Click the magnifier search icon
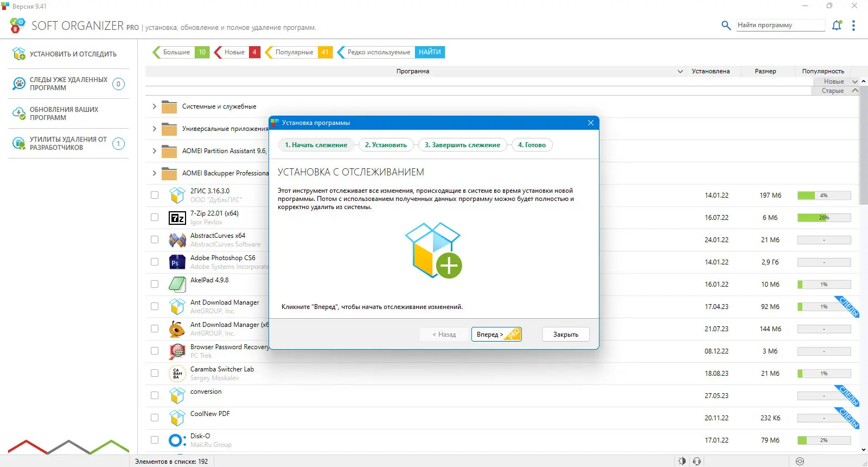The image size is (868, 467). click(x=726, y=25)
